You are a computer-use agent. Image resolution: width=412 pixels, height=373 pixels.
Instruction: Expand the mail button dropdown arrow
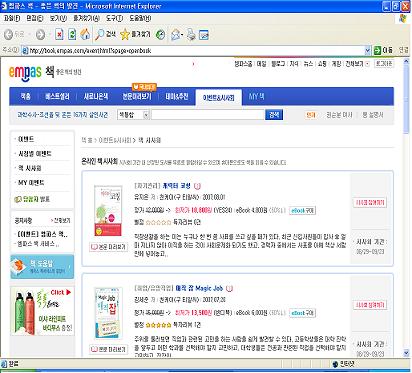[x=182, y=34]
